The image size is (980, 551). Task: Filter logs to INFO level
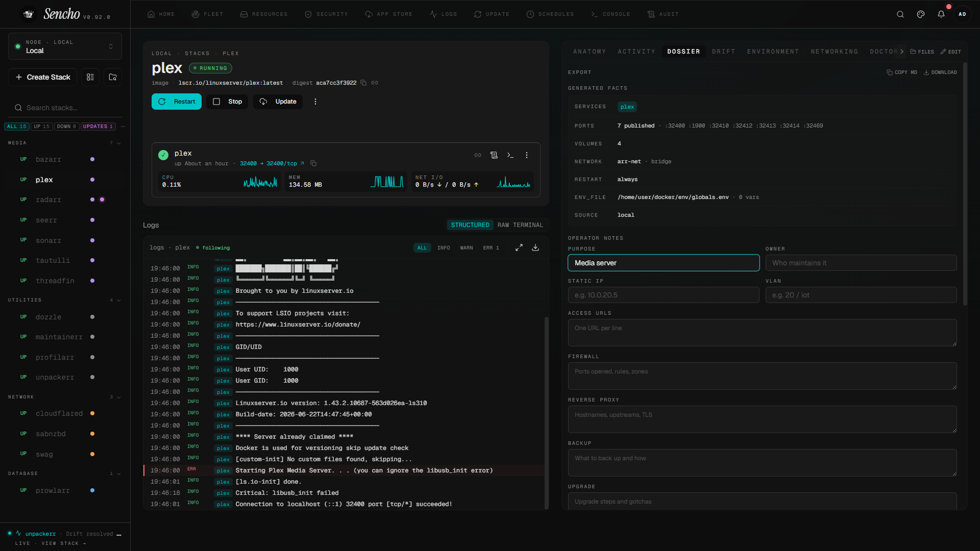[x=444, y=248]
